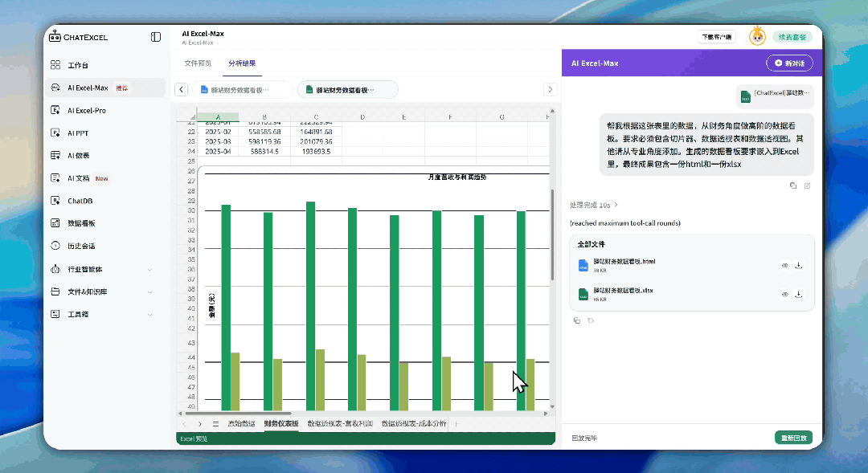Click column B header in the spreadsheet
868x473 pixels.
[x=264, y=117]
